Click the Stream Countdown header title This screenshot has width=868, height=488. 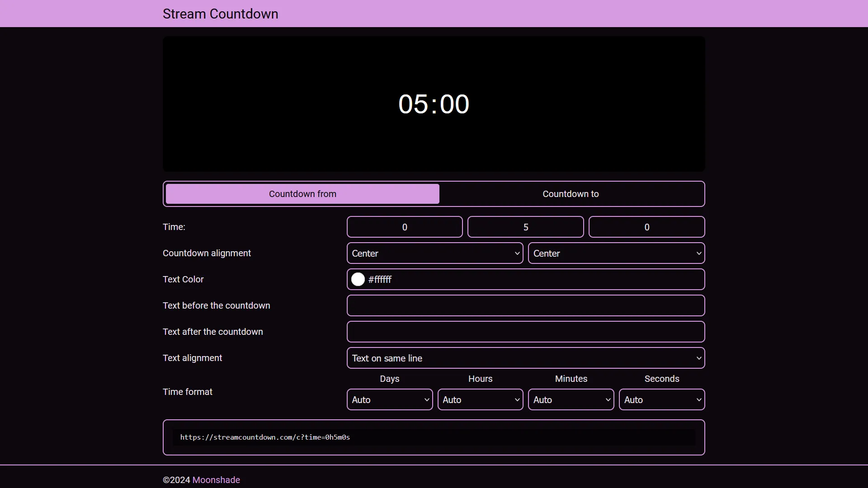point(220,14)
